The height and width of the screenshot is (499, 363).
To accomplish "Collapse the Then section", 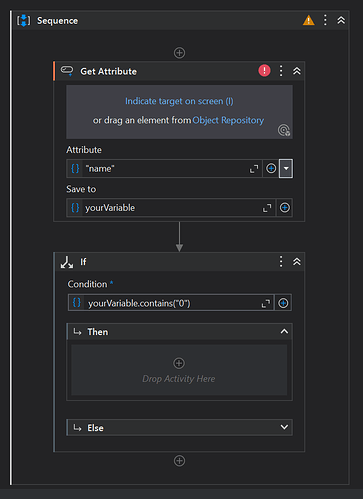I will [x=284, y=331].
